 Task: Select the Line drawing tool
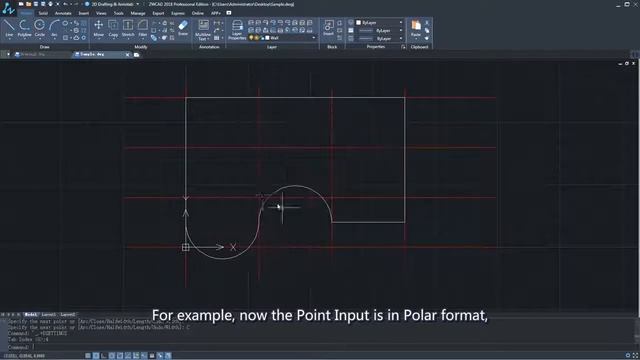coord(9,29)
